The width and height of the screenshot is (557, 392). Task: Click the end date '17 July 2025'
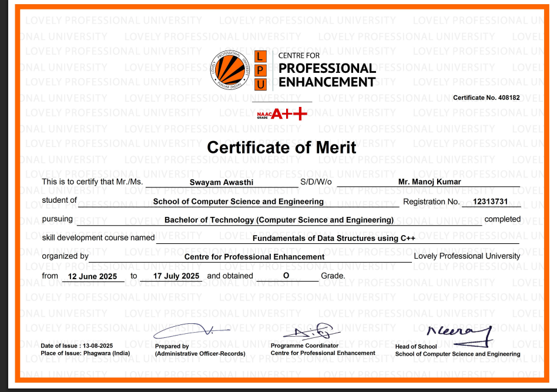tap(176, 276)
